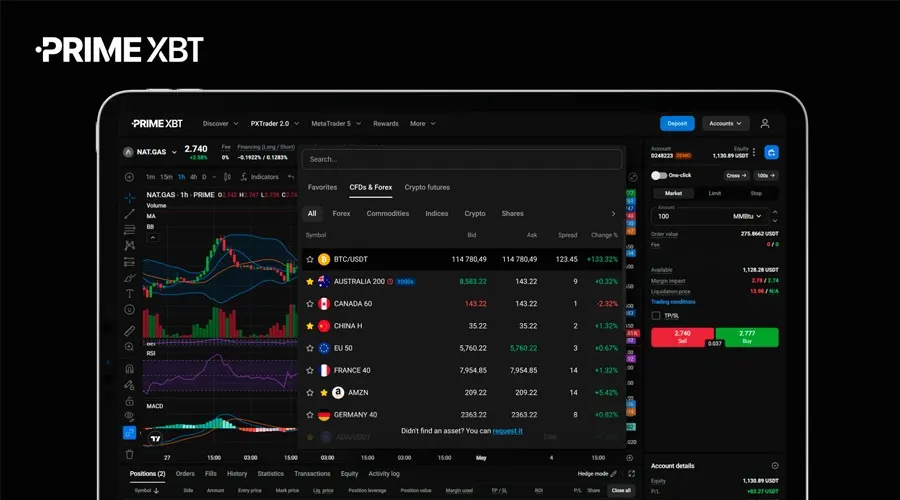Filter assets by Commodities
The height and width of the screenshot is (500, 900).
pyautogui.click(x=387, y=214)
